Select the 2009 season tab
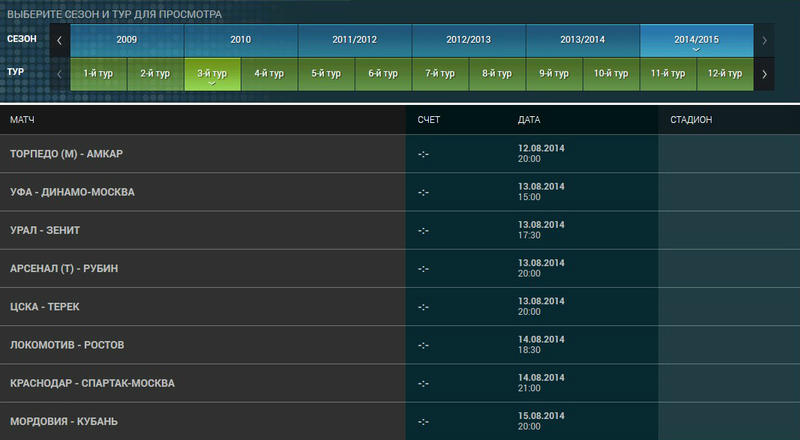 (x=127, y=40)
